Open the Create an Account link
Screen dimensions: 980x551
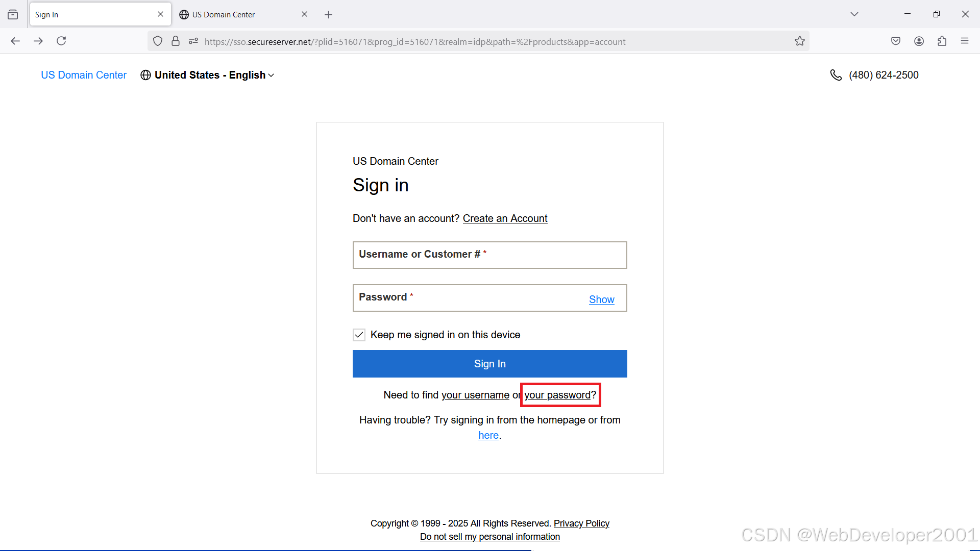coord(504,218)
